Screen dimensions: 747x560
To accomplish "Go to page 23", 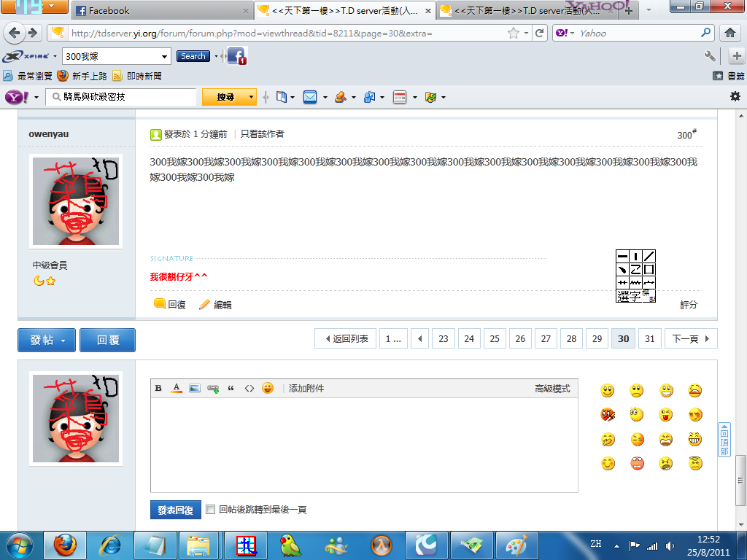I will (x=443, y=338).
